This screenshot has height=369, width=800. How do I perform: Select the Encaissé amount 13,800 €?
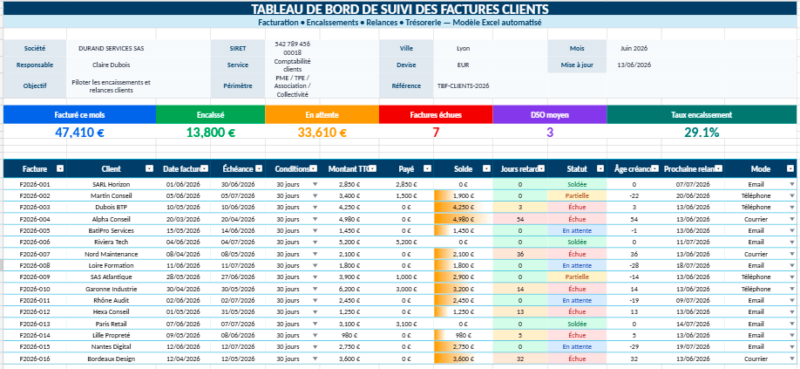tap(211, 133)
